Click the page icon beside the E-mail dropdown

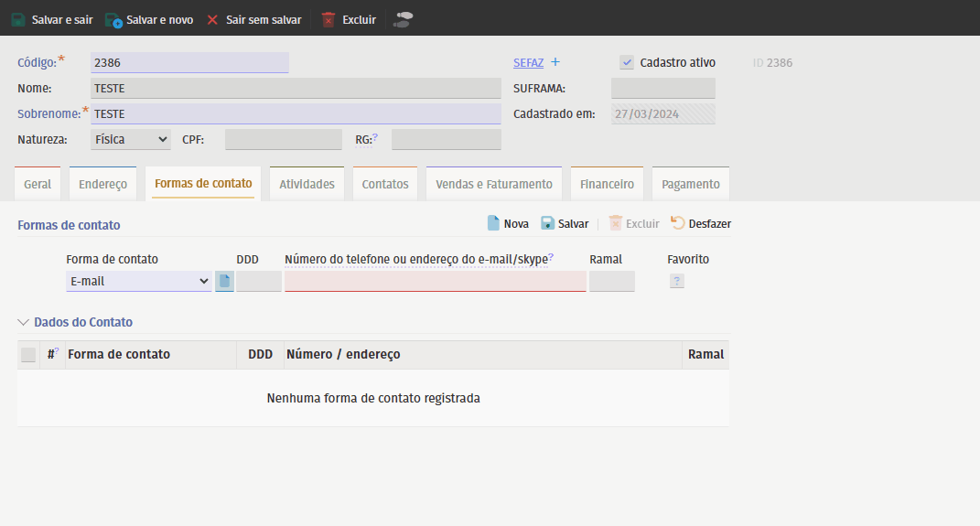pos(224,281)
